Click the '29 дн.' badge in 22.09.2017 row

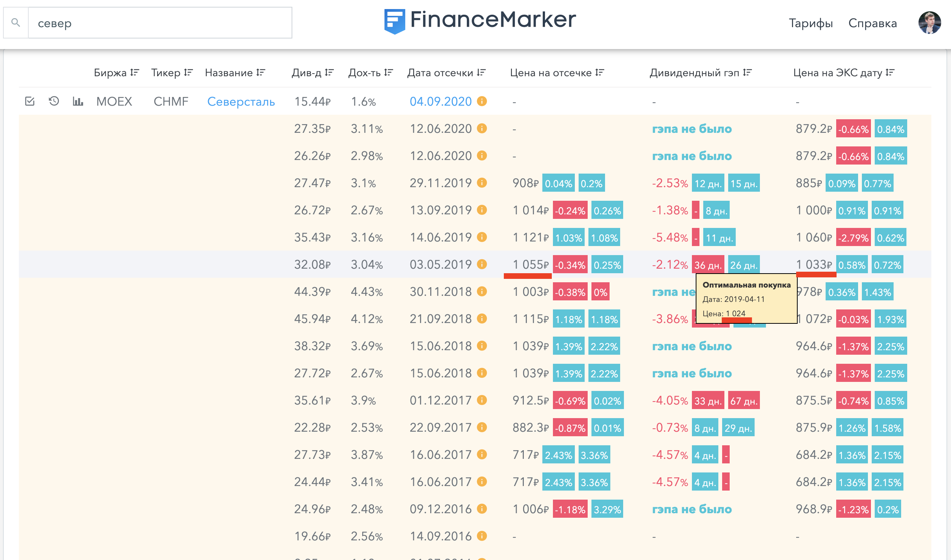pyautogui.click(x=738, y=428)
